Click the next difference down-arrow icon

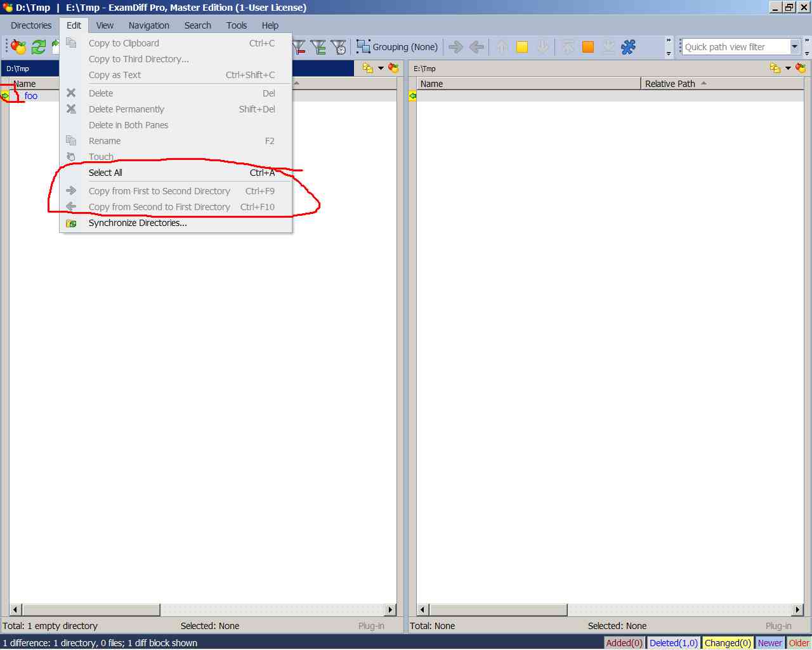coord(542,47)
